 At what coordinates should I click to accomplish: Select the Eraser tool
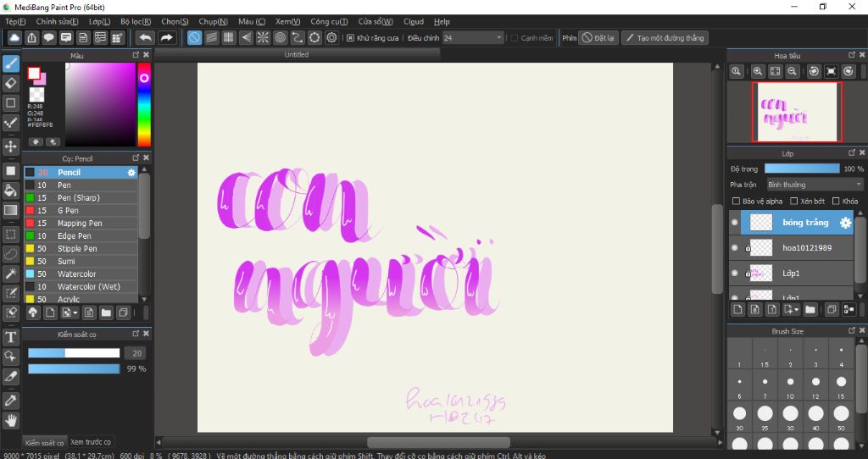(10, 84)
